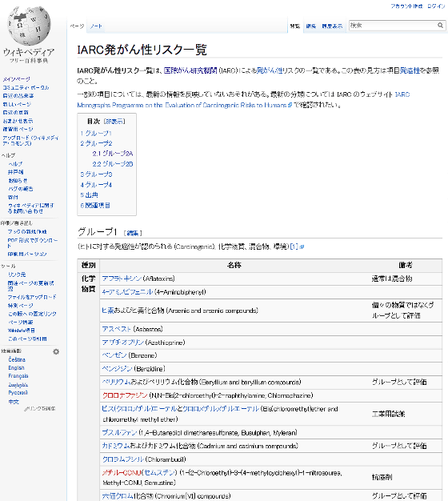Open the indented ヘルプ sidebar link
This screenshot has height=501, width=448.
(x=15, y=164)
